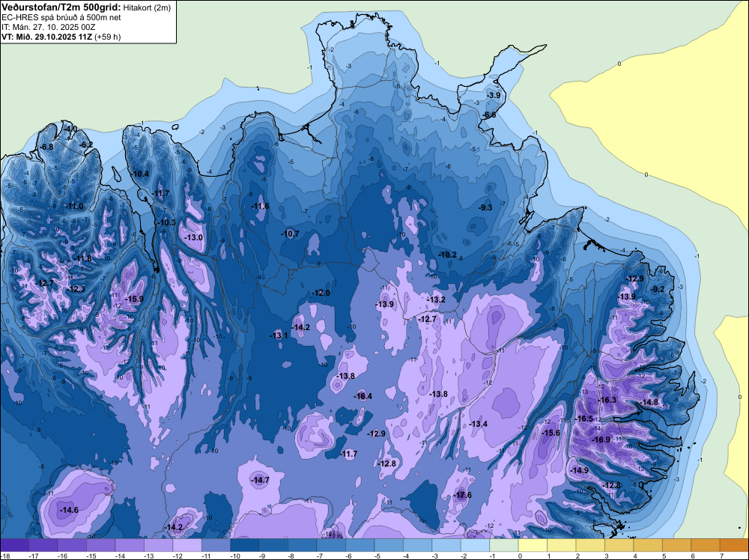Click the -16.4 temperature value
This screenshot has width=749, height=560.
tap(363, 396)
